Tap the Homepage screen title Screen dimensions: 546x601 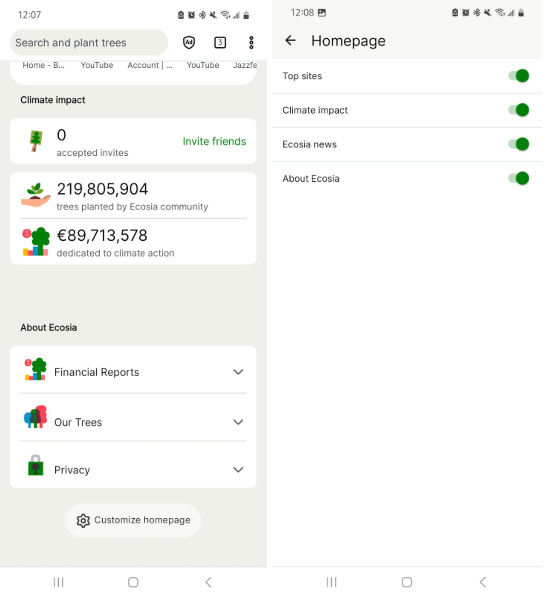[x=348, y=41]
